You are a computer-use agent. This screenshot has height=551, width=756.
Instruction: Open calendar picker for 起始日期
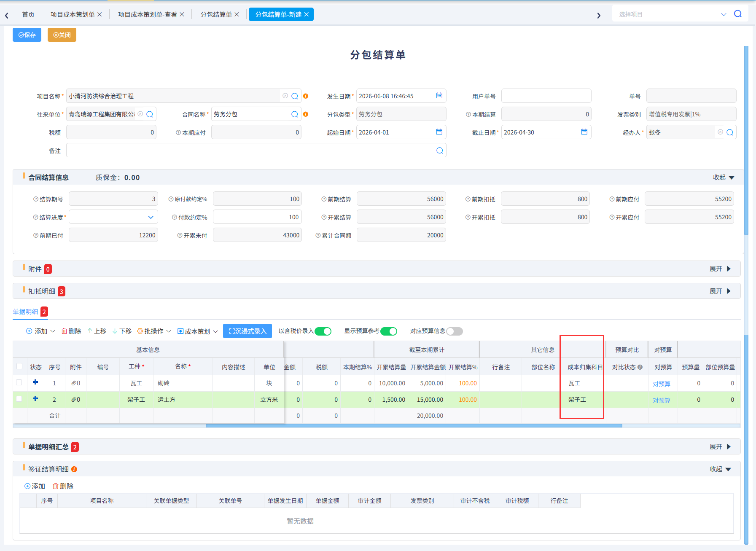[439, 132]
